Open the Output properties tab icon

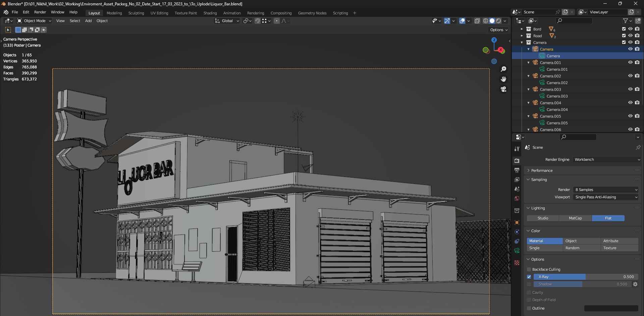(517, 170)
